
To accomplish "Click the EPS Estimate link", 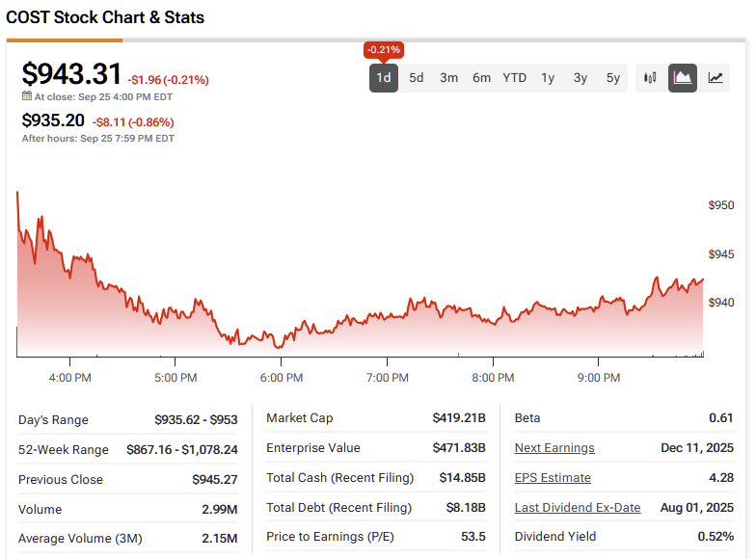I will pyautogui.click(x=553, y=478).
